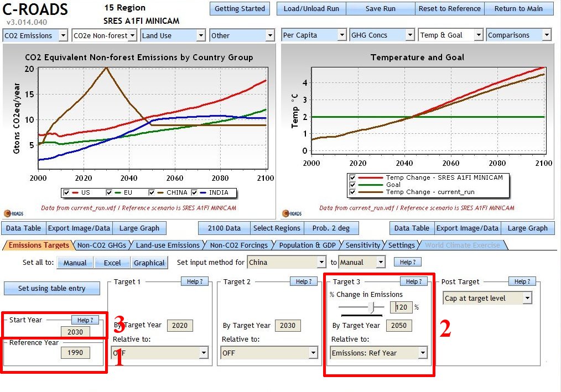The width and height of the screenshot is (561, 392).
Task: Click the Save Run button
Action: click(x=380, y=9)
